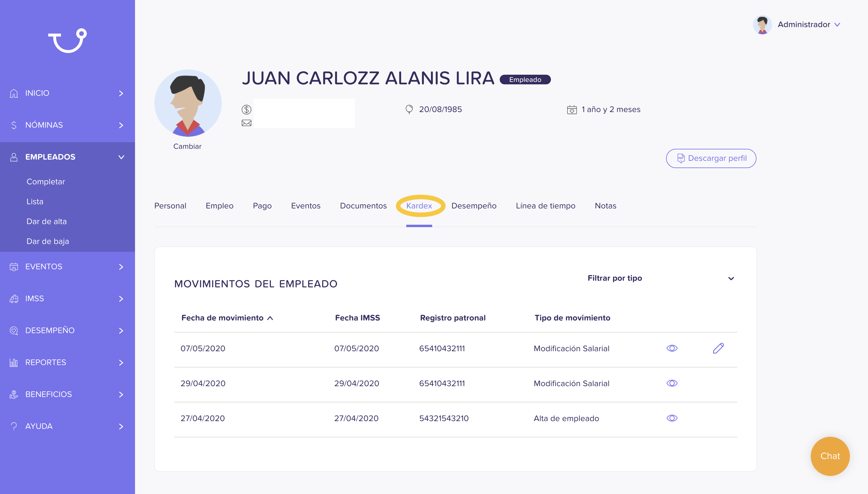Switch to the Personal tab
This screenshot has height=494, width=868.
coord(170,206)
